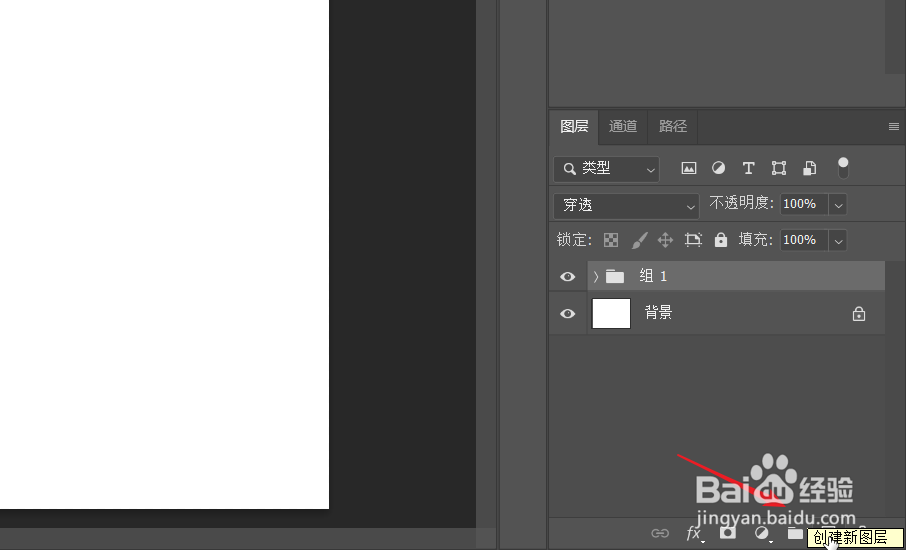The width and height of the screenshot is (906, 550).
Task: Switch to the 通道 tab
Action: coord(623,127)
